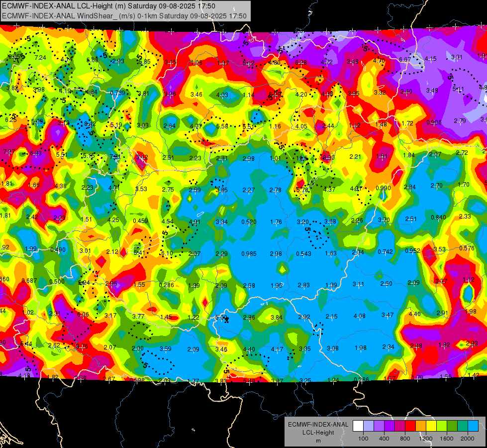Click the wind shear value 0.500

tap(57, 282)
